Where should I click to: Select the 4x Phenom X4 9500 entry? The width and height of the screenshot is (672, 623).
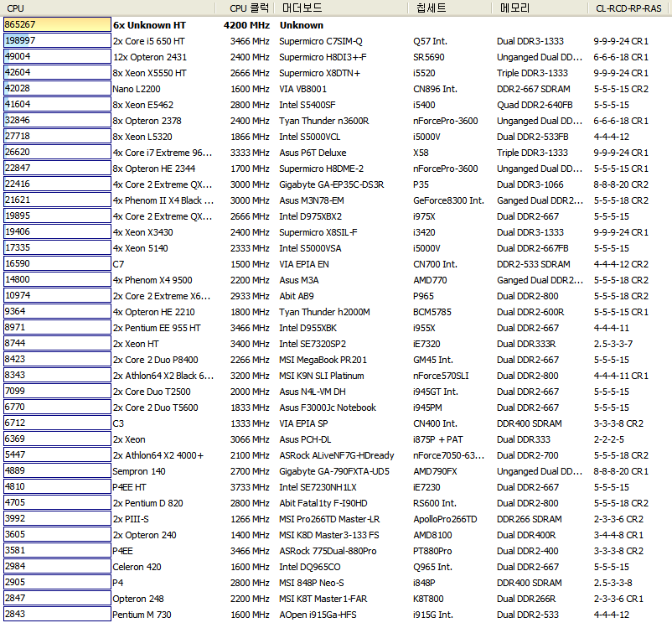152,280
